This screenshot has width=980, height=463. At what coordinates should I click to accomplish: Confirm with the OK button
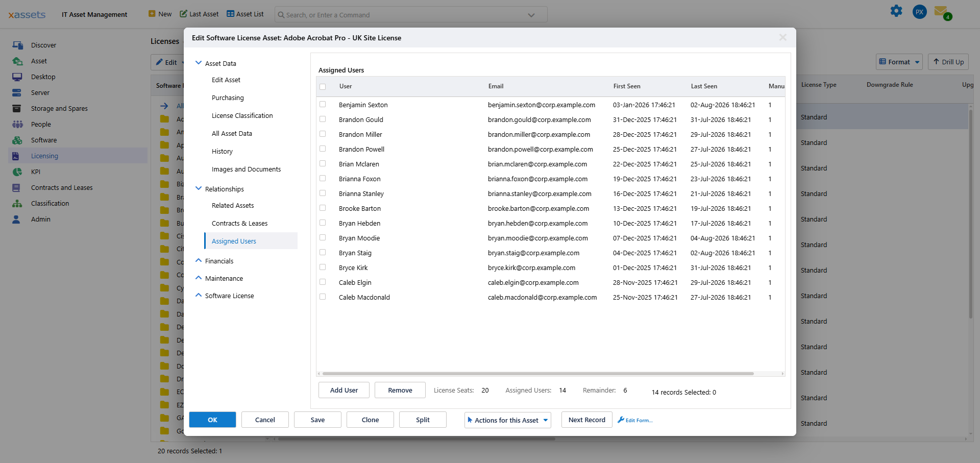point(213,420)
